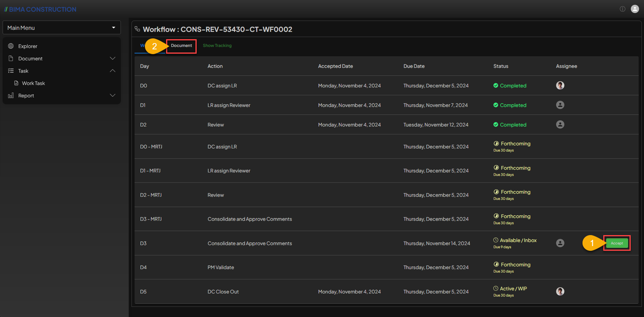The image size is (644, 317).
Task: Click the Show Tracking link
Action: point(217,46)
